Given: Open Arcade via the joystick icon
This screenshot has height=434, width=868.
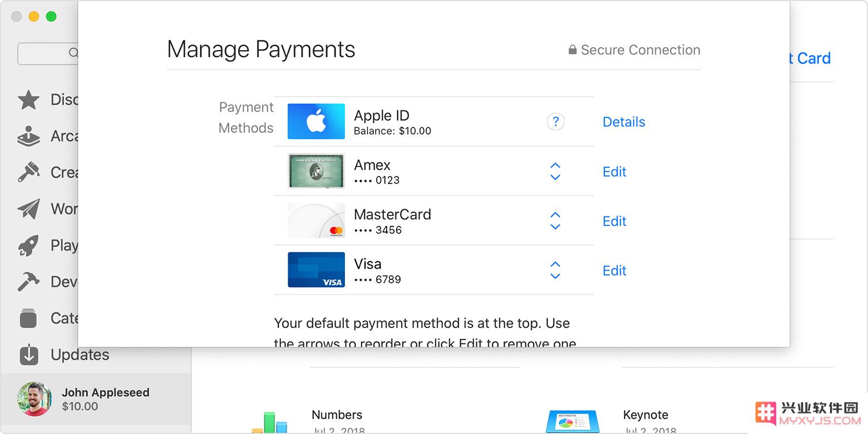Looking at the screenshot, I should pyautogui.click(x=28, y=136).
